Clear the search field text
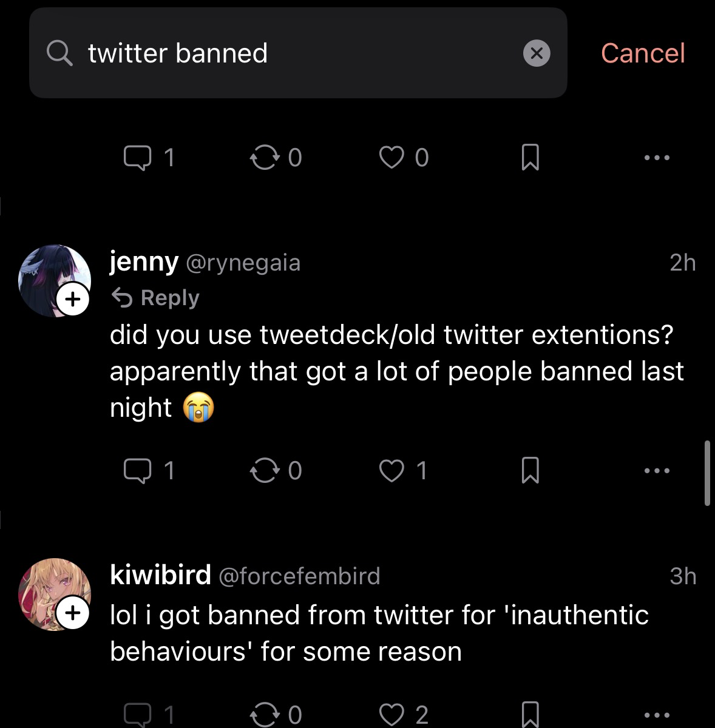 [x=537, y=53]
